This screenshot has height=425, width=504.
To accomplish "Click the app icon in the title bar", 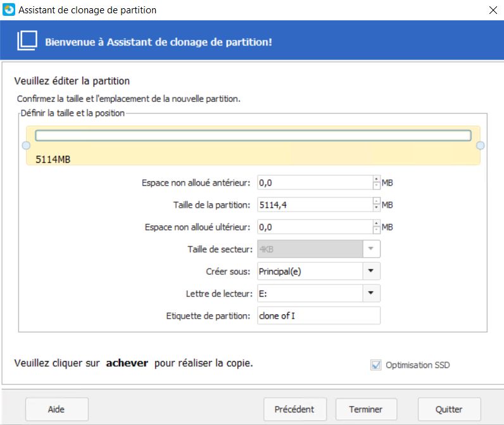I will coord(9,10).
